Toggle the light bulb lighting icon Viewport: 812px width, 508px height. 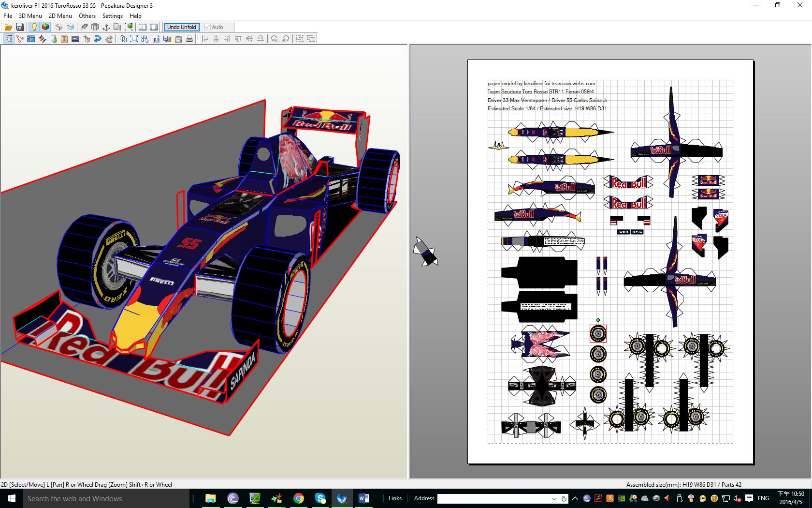tap(34, 27)
